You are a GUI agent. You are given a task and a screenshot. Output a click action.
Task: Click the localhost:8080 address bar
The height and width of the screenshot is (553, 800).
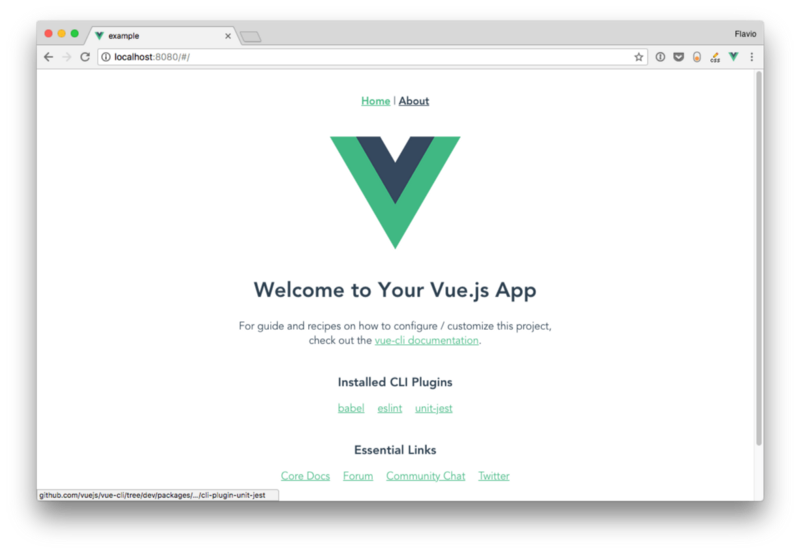pyautogui.click(x=372, y=57)
